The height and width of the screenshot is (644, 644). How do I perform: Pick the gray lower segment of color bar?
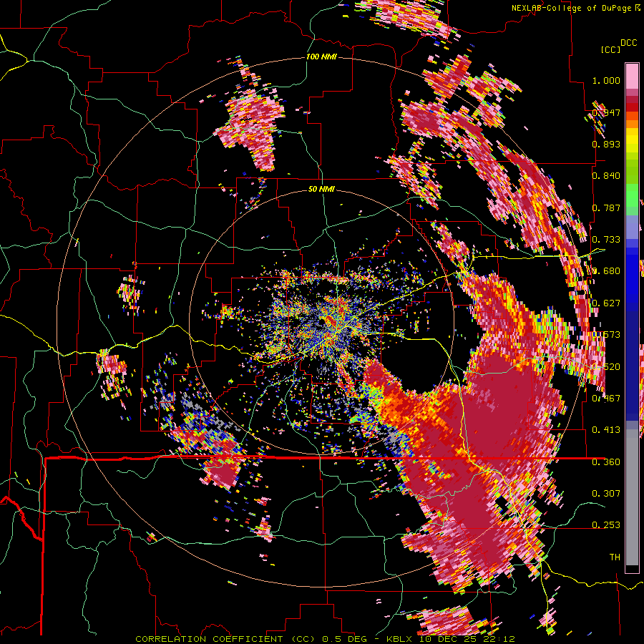click(632, 497)
